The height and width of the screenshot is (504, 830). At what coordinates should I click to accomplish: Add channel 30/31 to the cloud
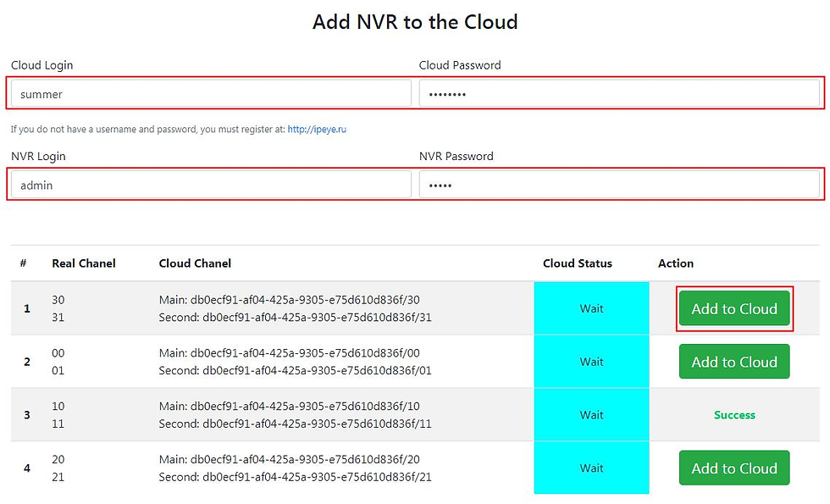coord(734,308)
